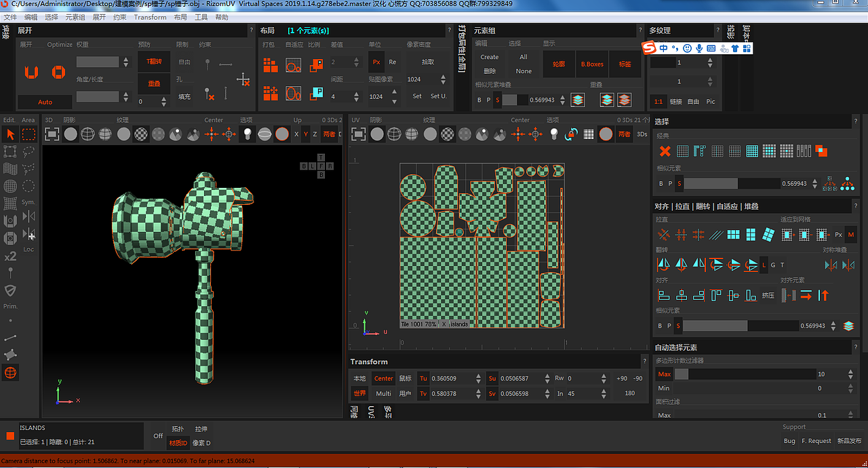This screenshot has height=468, width=868.
Task: Click the wireframe sphere shading icon in the UV toolbar
Action: (x=394, y=134)
